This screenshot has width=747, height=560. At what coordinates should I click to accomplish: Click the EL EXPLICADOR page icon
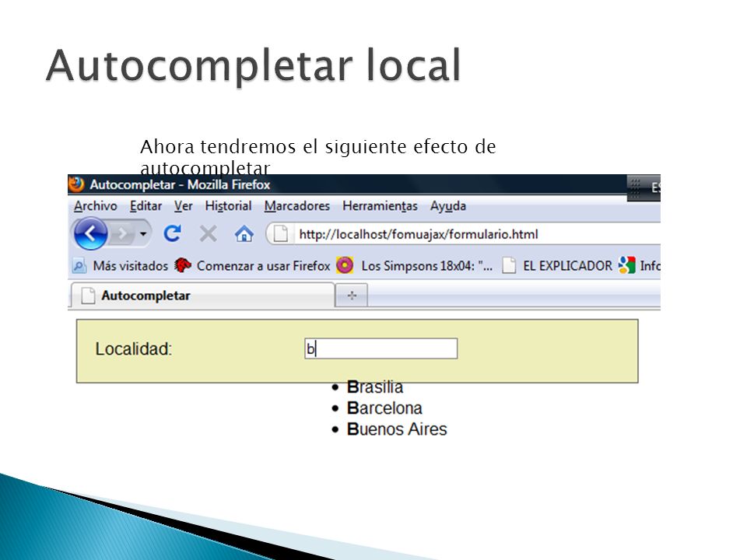coord(509,265)
